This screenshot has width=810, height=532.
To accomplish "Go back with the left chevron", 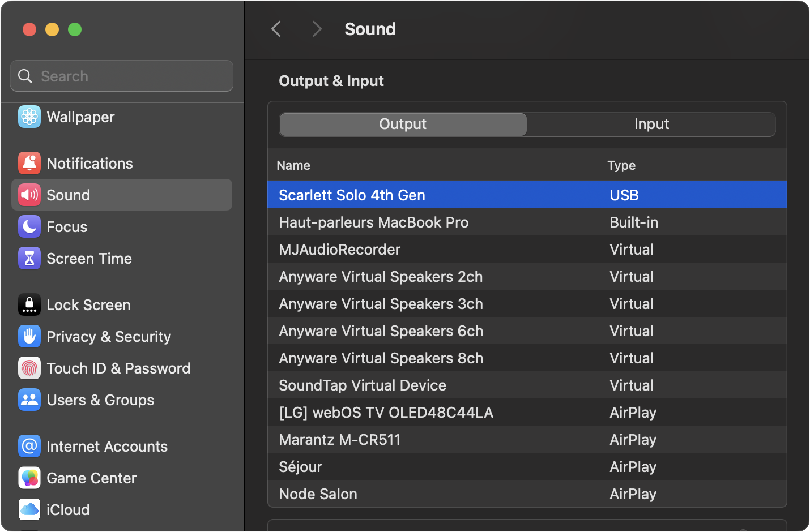I will (x=276, y=29).
